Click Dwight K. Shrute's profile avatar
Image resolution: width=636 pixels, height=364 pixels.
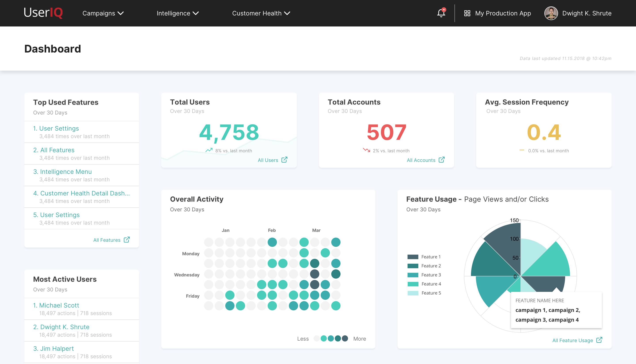551,13
